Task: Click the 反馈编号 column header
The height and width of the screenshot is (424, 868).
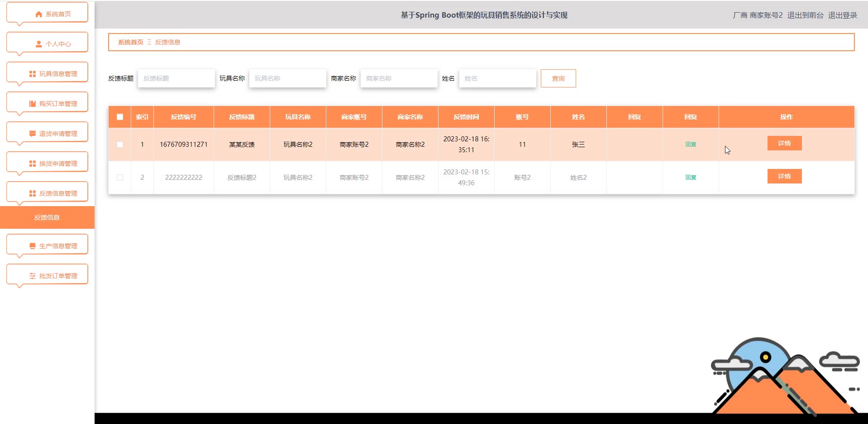Action: click(184, 117)
